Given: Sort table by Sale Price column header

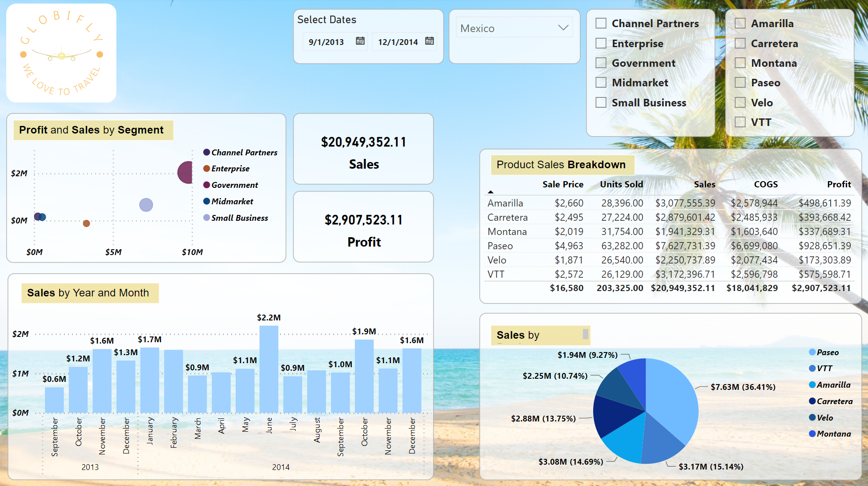Looking at the screenshot, I should 563,184.
